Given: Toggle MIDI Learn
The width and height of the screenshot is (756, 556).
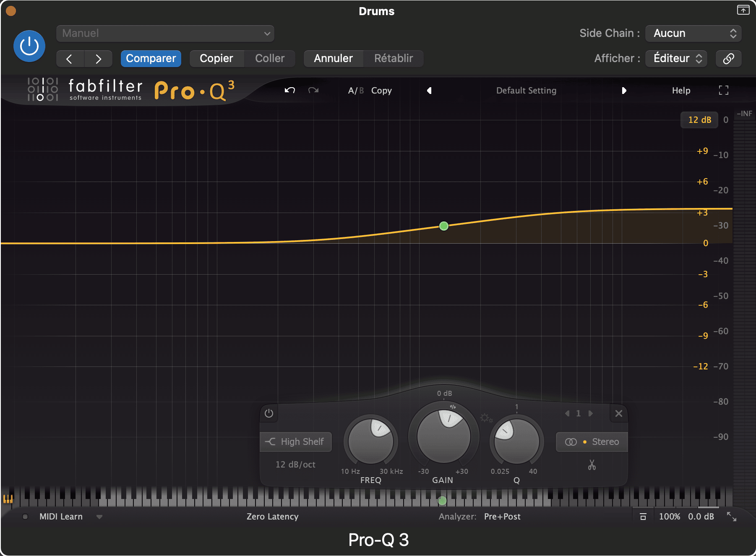Looking at the screenshot, I should point(61,517).
